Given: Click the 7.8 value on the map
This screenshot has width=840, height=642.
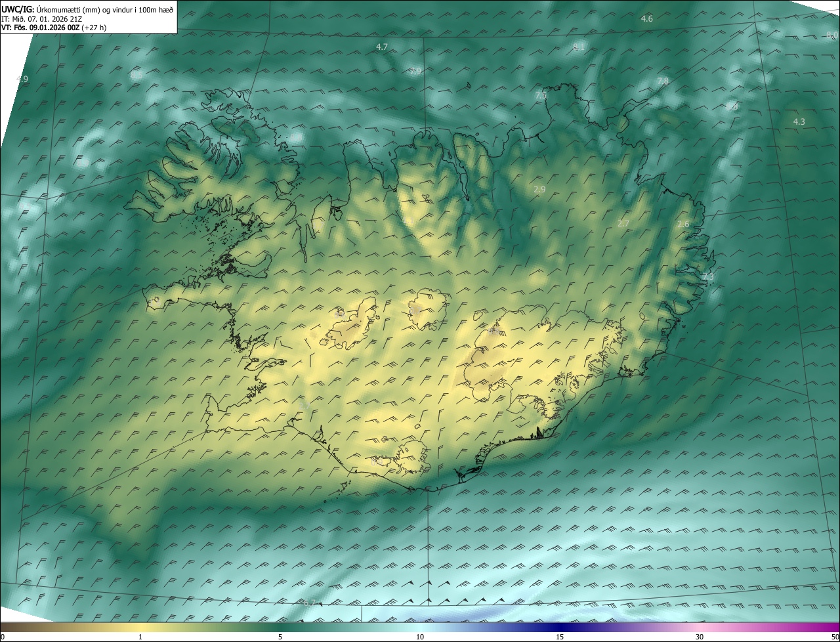Looking at the screenshot, I should coord(663,81).
